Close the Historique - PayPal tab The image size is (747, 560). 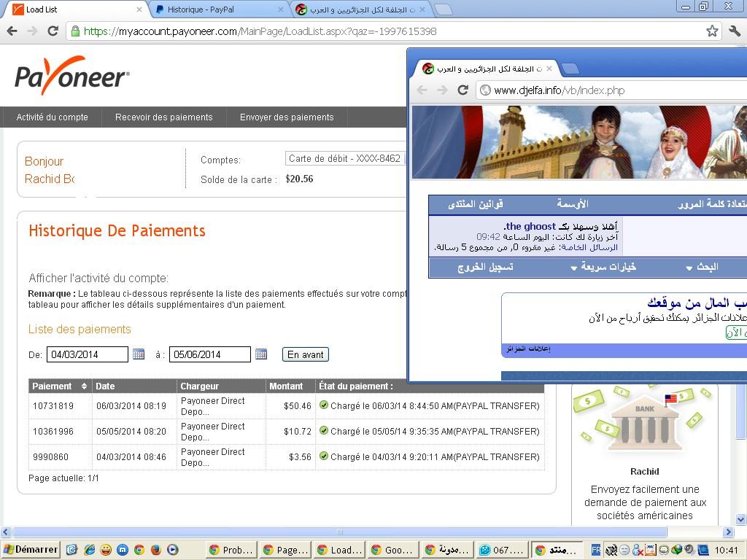tap(281, 9)
